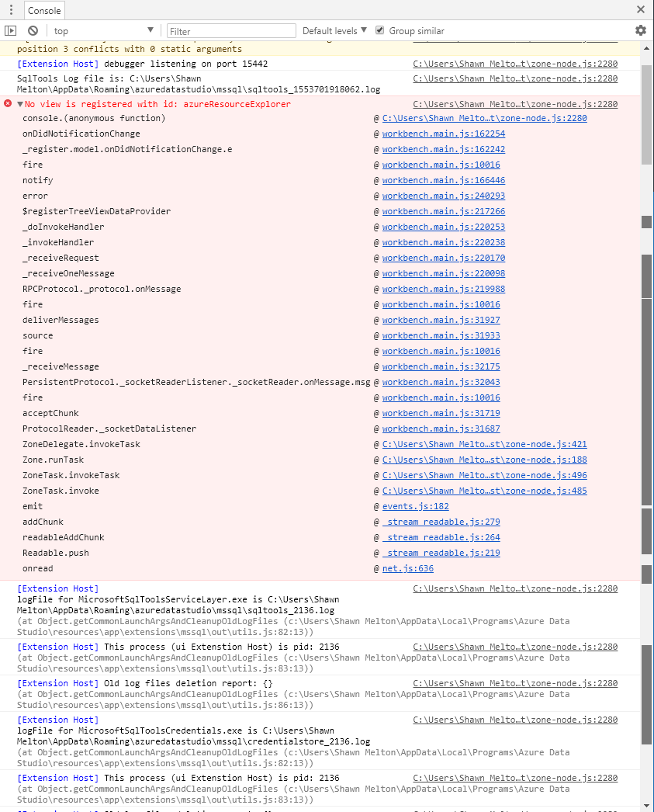Open workbench.main.js:162254 link
Screen dimensions: 654x812
point(444,134)
